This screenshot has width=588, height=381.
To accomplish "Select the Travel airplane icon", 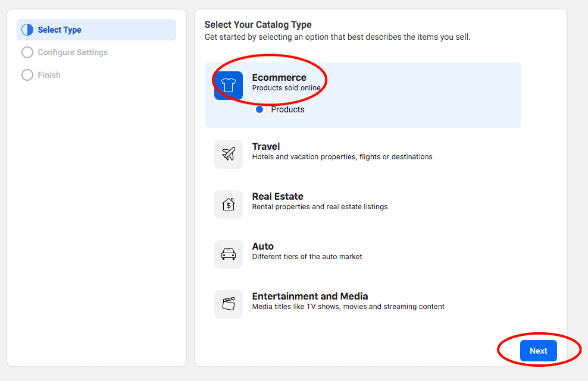I will pos(229,155).
